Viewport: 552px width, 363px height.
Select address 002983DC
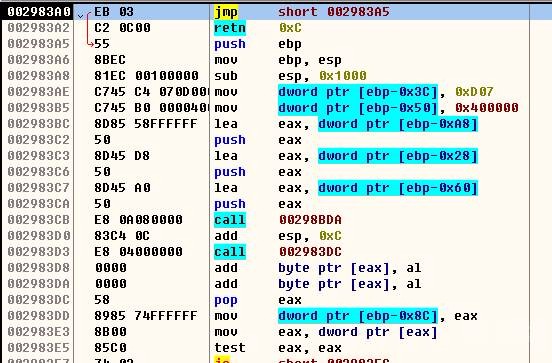pos(39,300)
